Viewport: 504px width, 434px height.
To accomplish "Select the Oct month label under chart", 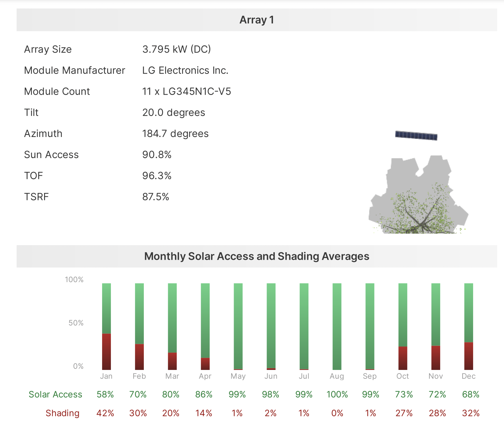I will (403, 376).
